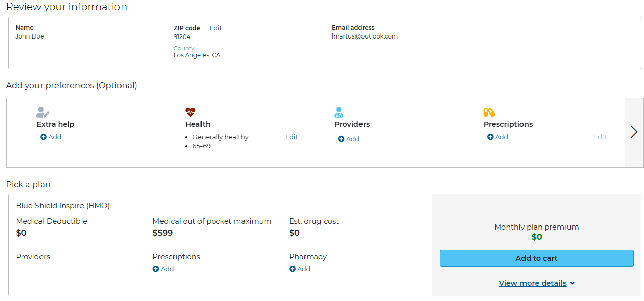Click plus icon beside Extra help Add
644x301 pixels.
click(x=43, y=137)
